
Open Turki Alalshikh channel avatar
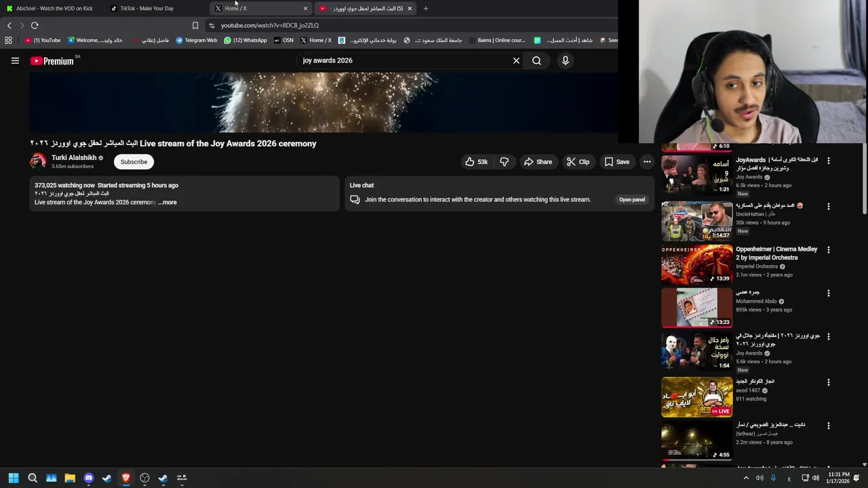click(x=38, y=161)
